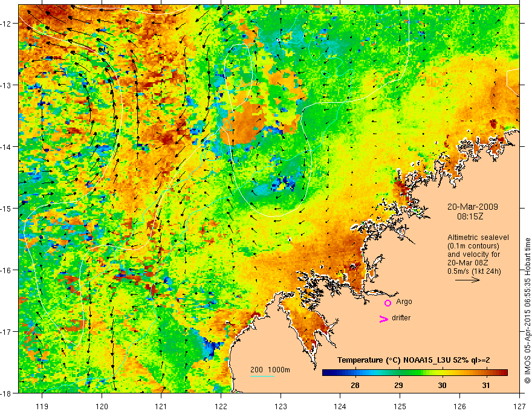Click colorbar tick label '28'
Image resolution: width=532 pixels, height=411 pixels.
coord(355,385)
